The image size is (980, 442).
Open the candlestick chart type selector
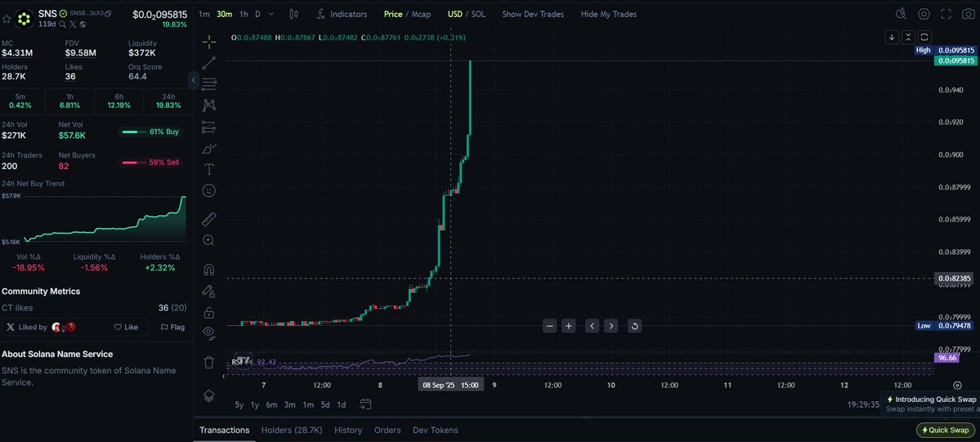[x=293, y=14]
